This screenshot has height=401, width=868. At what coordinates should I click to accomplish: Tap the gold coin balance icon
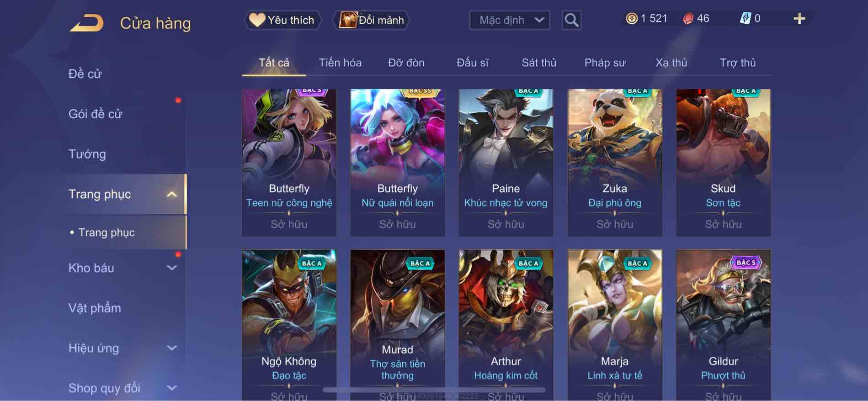[x=631, y=19]
